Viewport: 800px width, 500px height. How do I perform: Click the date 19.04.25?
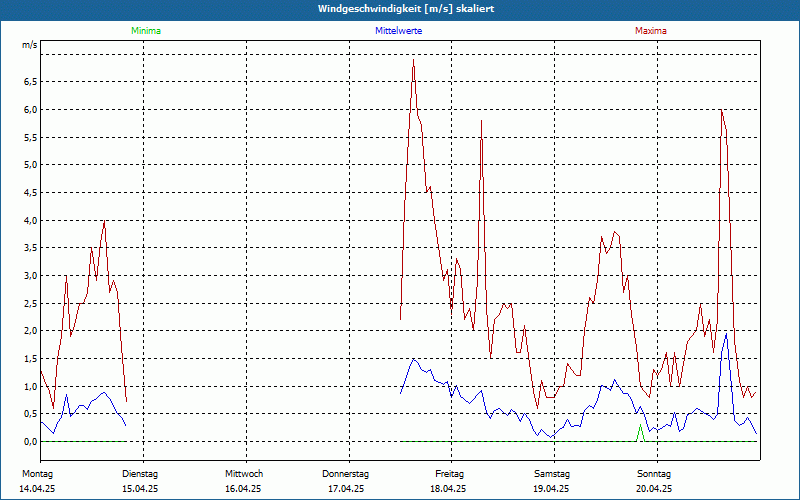(x=551, y=489)
